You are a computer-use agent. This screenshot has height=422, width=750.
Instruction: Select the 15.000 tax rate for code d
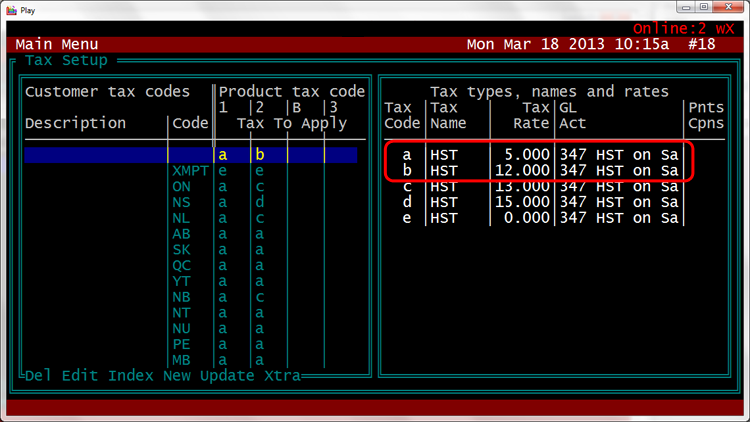pos(519,202)
